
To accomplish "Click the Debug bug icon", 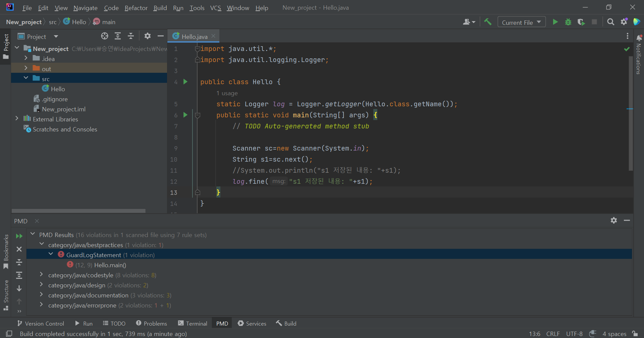I will (568, 22).
